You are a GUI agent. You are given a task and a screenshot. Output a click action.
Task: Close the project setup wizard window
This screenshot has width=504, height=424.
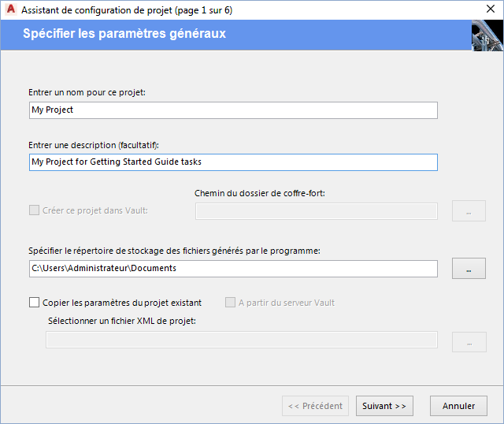tap(490, 10)
